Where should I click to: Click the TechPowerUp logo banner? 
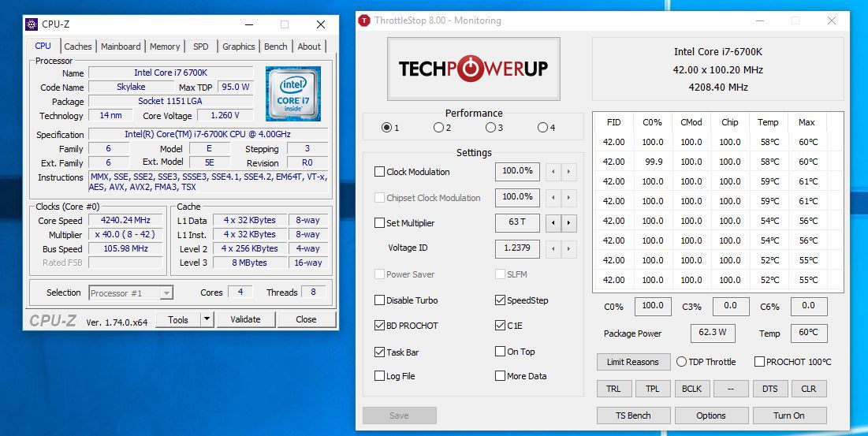(x=473, y=69)
